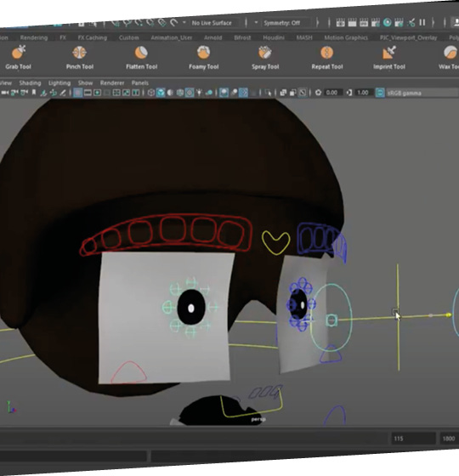
Task: Toggle Wireframe on Shaded
Action: click(180, 93)
